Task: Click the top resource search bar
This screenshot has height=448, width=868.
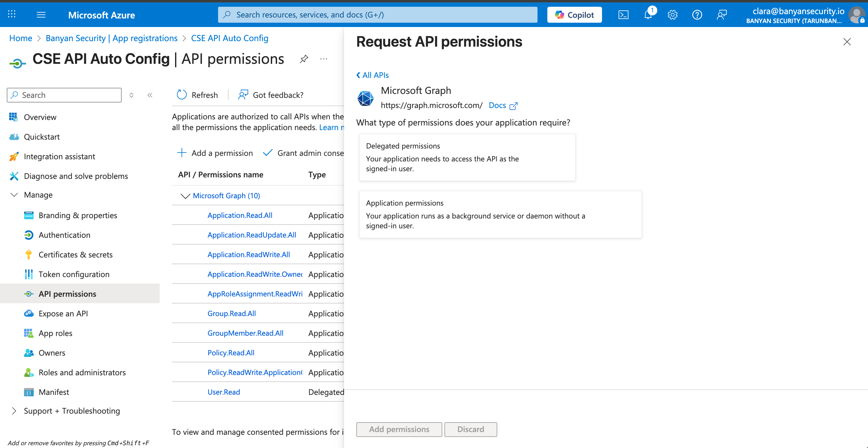Action: (377, 15)
